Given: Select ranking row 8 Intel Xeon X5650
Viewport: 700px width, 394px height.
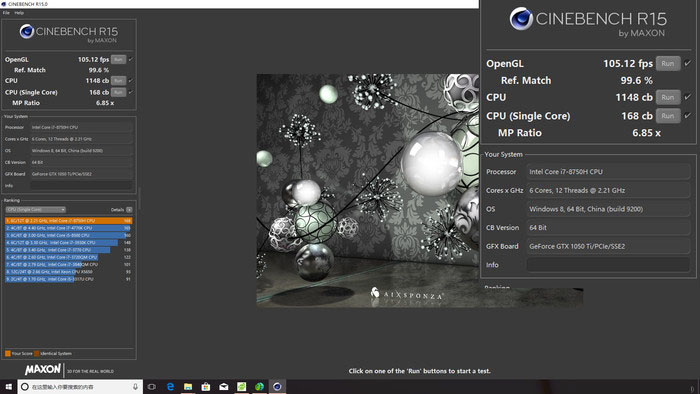Looking at the screenshot, I should click(x=68, y=272).
